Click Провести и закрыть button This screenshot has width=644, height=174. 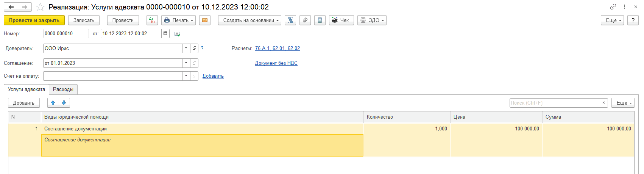[34, 20]
